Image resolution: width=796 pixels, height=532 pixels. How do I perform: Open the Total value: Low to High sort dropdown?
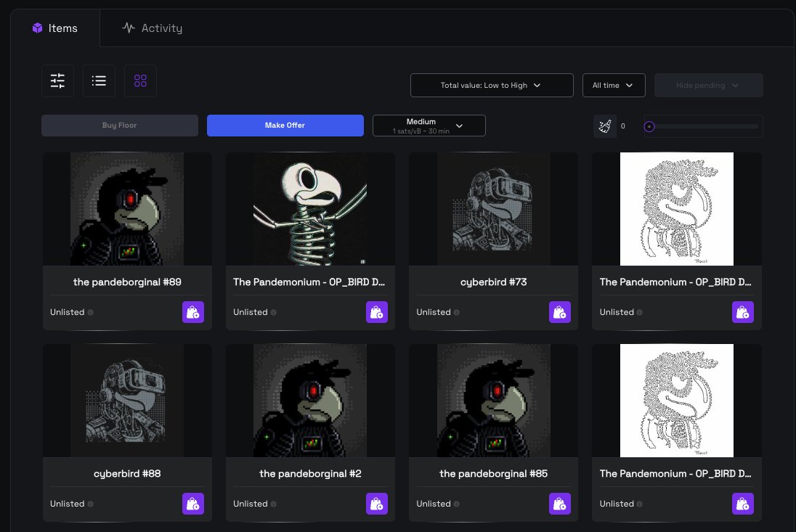(492, 85)
